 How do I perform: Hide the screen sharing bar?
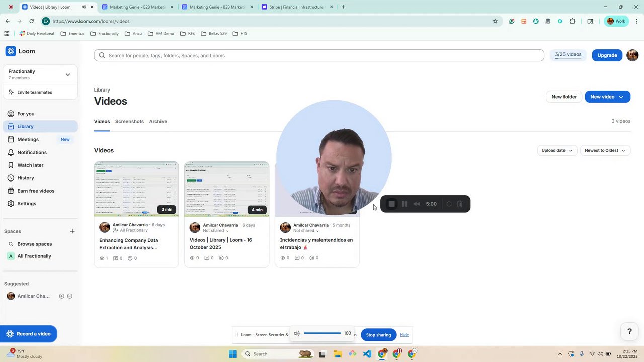tap(404, 335)
